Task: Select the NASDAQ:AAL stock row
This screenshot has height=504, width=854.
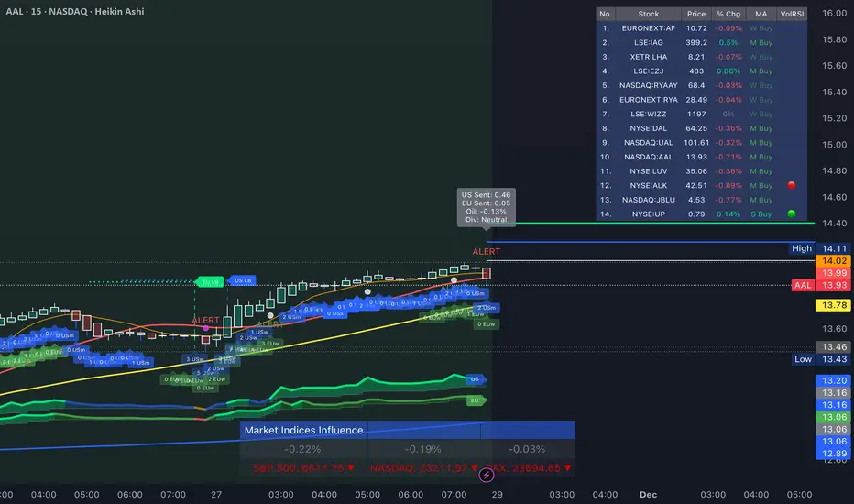Action: [x=702, y=157]
